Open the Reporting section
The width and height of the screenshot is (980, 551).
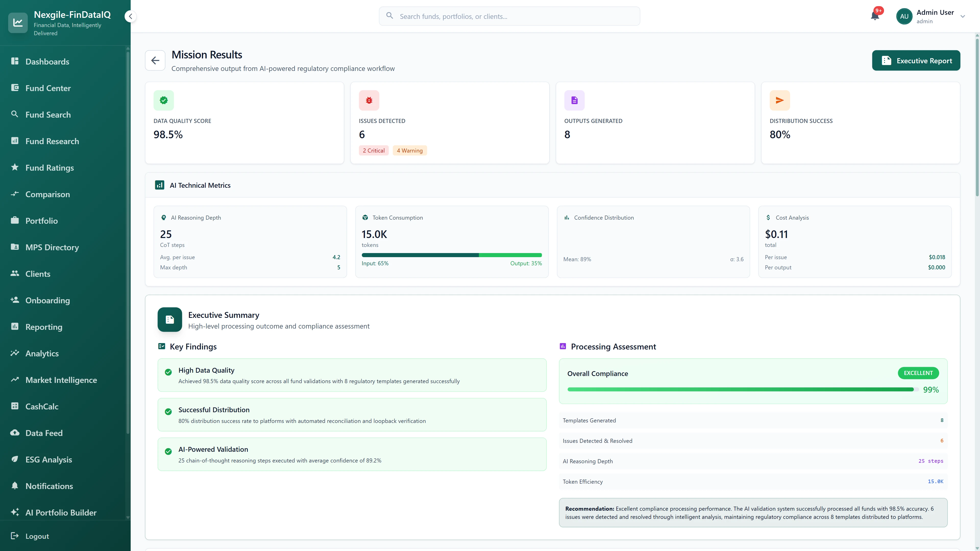(x=43, y=327)
